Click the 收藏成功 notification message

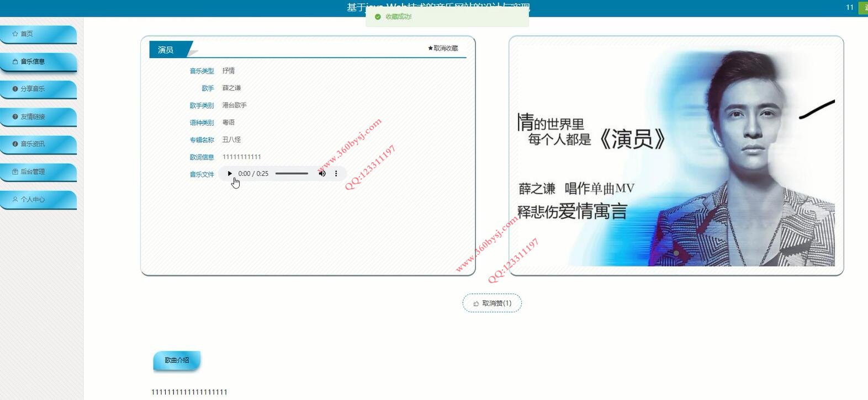399,17
